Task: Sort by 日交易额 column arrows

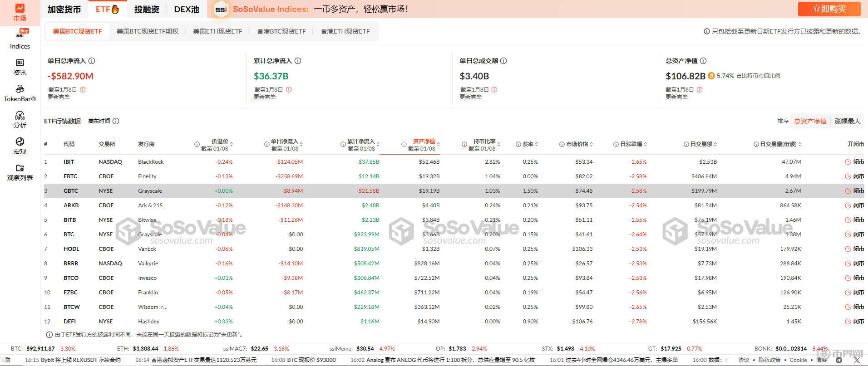Action: [x=715, y=144]
